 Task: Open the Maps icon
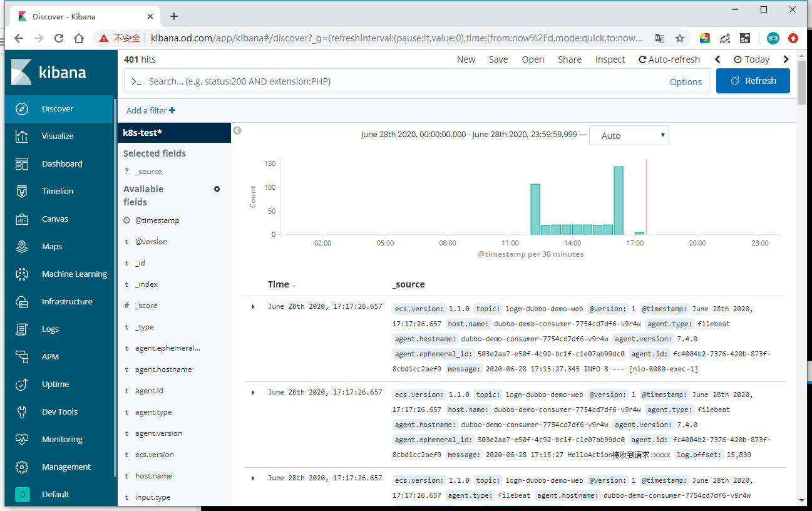(22, 247)
